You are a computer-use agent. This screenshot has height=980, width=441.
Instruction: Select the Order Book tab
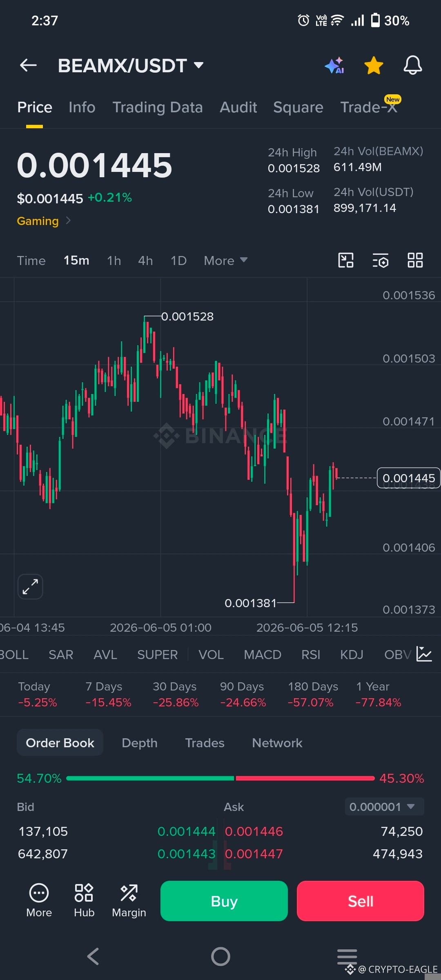(60, 743)
